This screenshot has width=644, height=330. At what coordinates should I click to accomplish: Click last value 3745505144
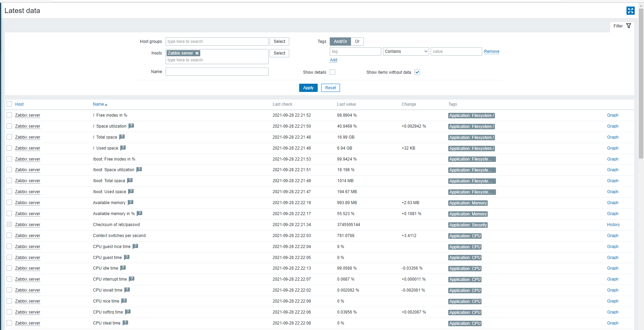click(x=348, y=225)
